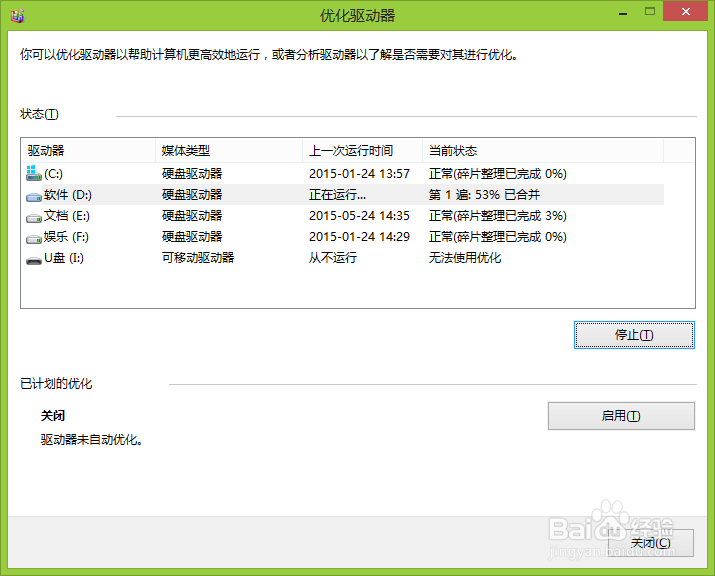
Task: Maximize the 优化驱动器 window
Action: [x=650, y=12]
